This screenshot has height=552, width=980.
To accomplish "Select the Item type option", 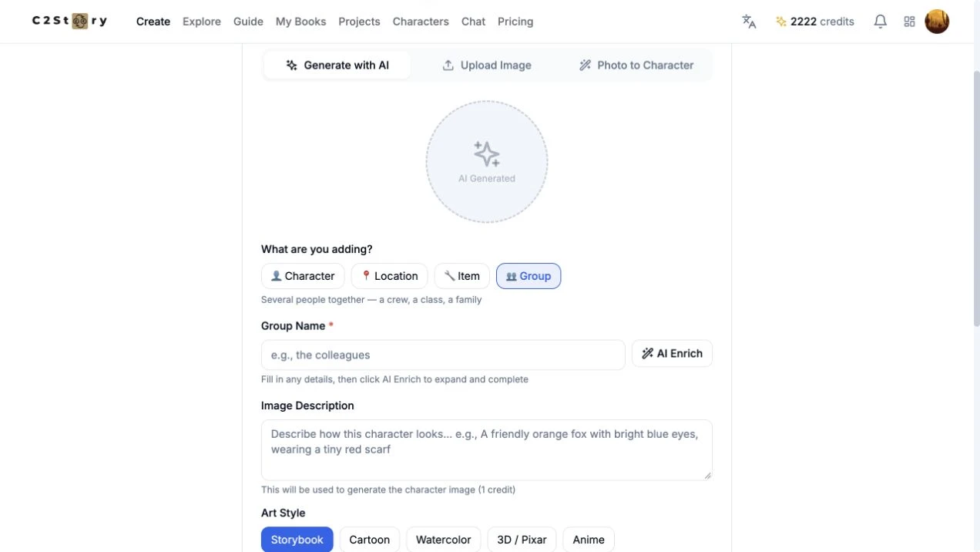I will (462, 276).
